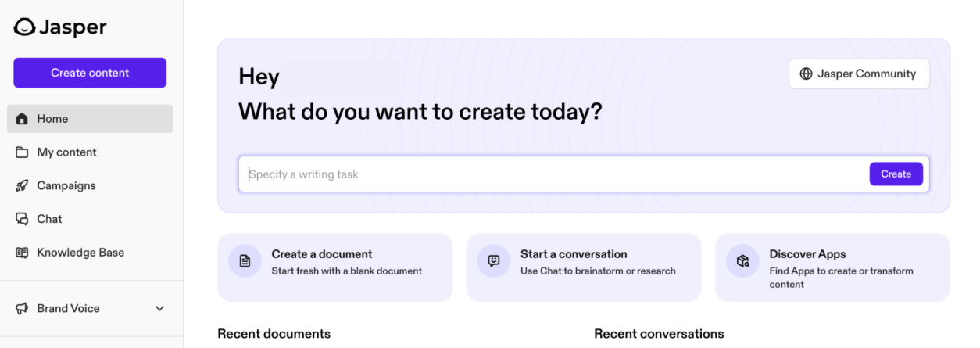Click the Brand Voice megaphone icon
The width and height of the screenshot is (980, 348).
(22, 309)
